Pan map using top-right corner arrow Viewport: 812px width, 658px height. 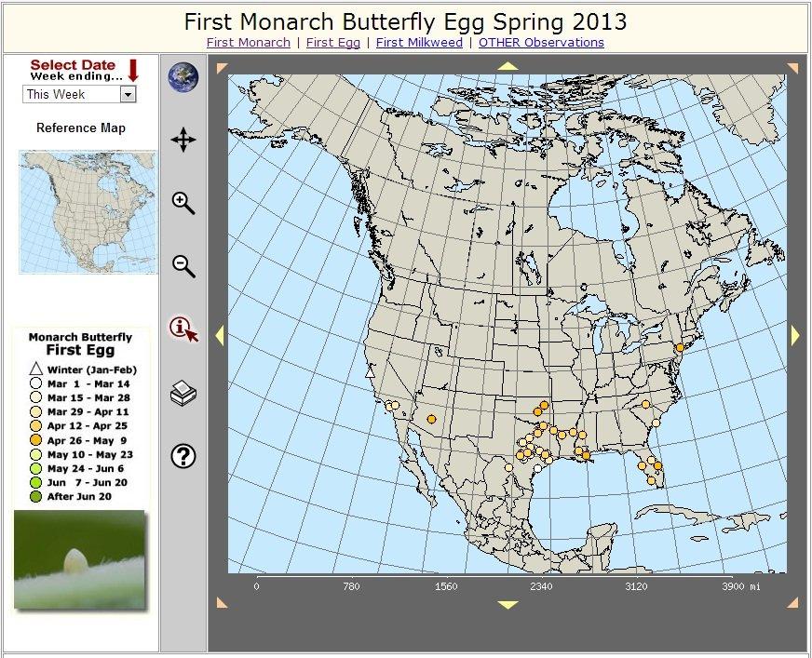(792, 68)
